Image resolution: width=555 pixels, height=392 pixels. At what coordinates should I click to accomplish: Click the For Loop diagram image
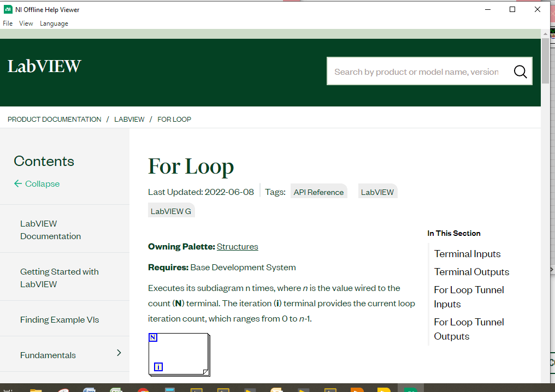pyautogui.click(x=179, y=354)
